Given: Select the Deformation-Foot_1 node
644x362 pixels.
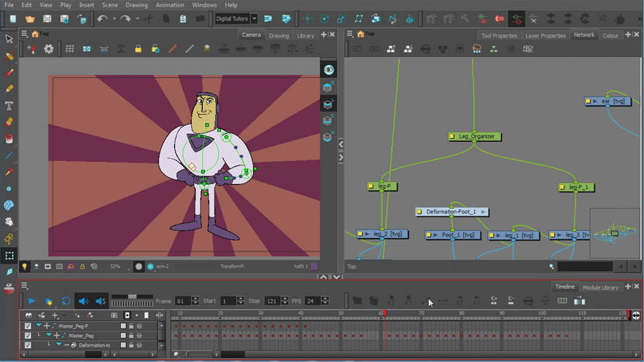Looking at the screenshot, I should pos(452,212).
